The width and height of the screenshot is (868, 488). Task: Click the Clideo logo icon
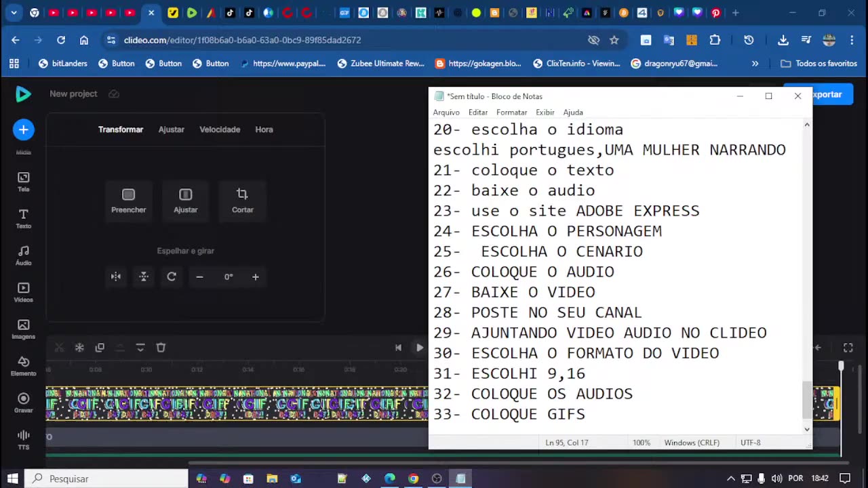coord(23,94)
